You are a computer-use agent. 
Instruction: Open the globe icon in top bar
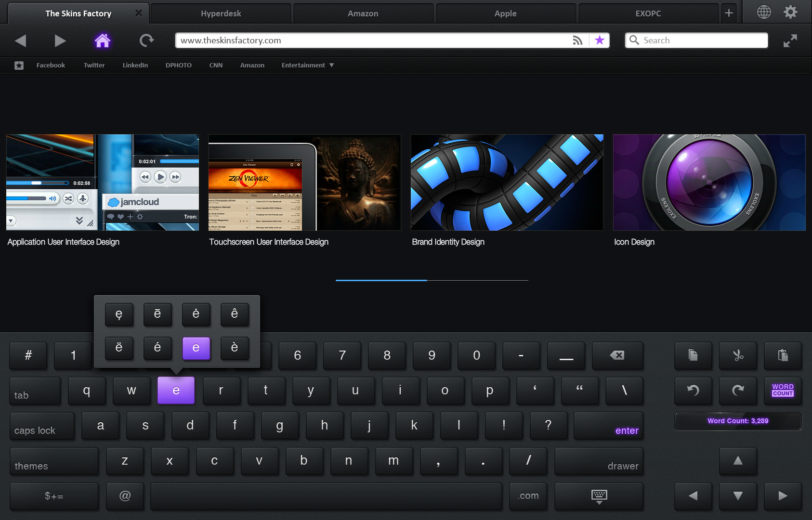[x=764, y=12]
